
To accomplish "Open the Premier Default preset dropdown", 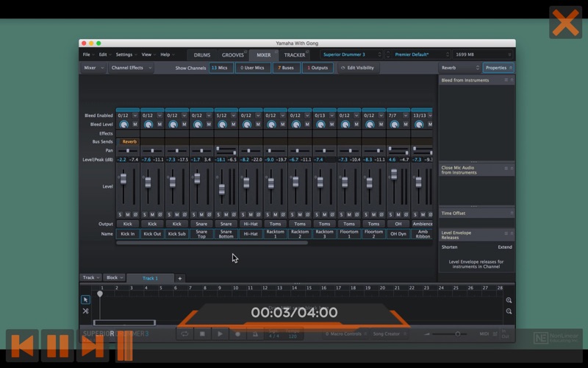I will pyautogui.click(x=421, y=54).
